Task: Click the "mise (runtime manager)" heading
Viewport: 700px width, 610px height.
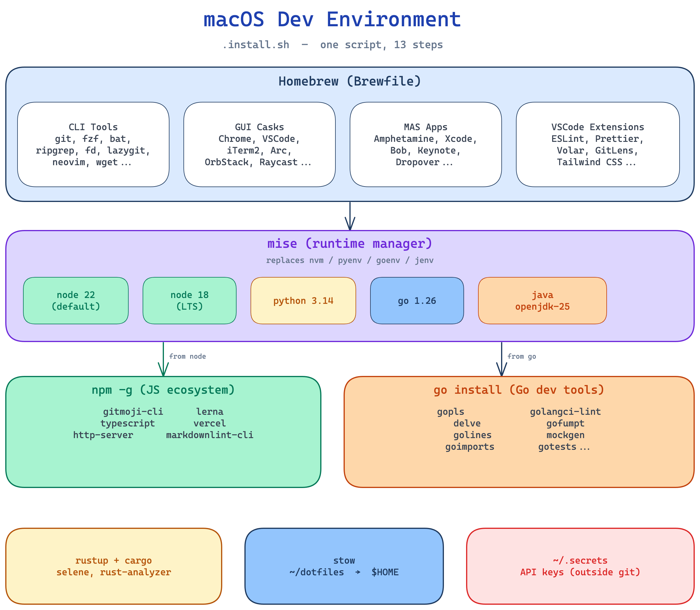Action: pos(350,243)
